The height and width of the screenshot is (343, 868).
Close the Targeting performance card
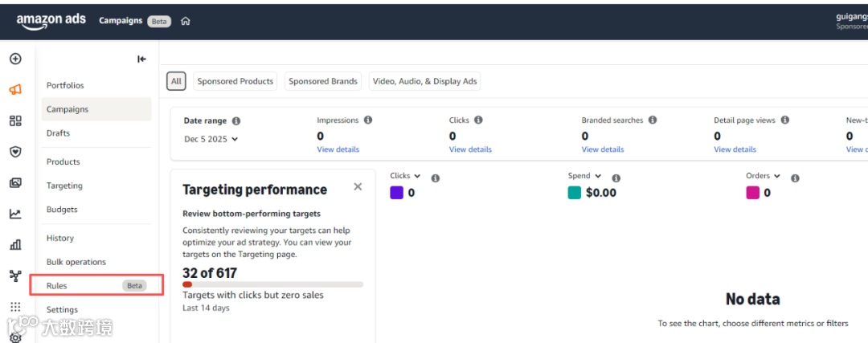[358, 187]
